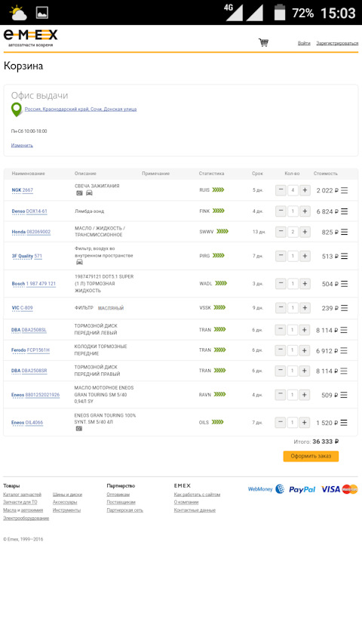
Task: Decrease quantity of NGK 2667
Action: pos(281,190)
